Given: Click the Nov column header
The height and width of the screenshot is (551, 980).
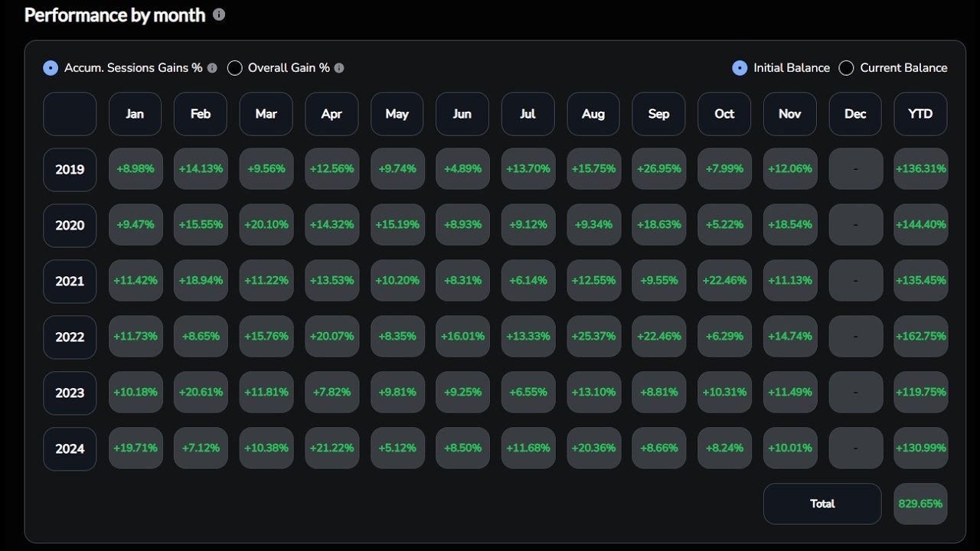Looking at the screenshot, I should click(x=789, y=114).
